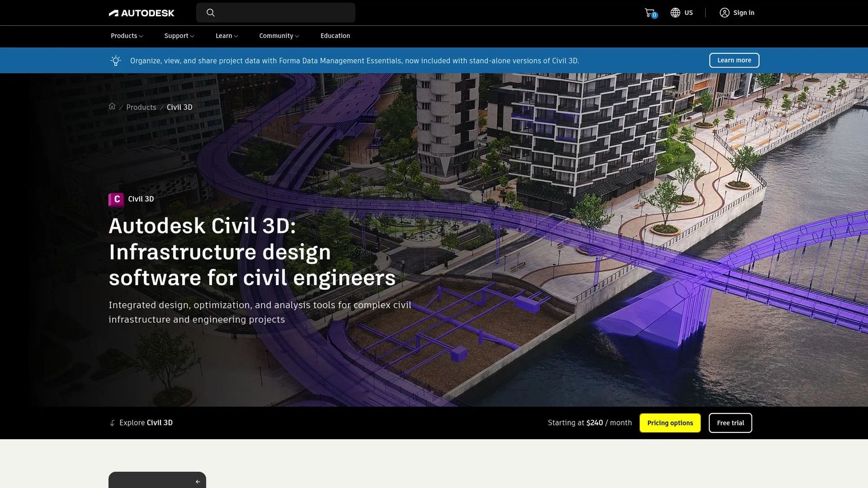Click the Civil 3D product badge icon
Image resolution: width=868 pixels, height=488 pixels.
[116, 199]
